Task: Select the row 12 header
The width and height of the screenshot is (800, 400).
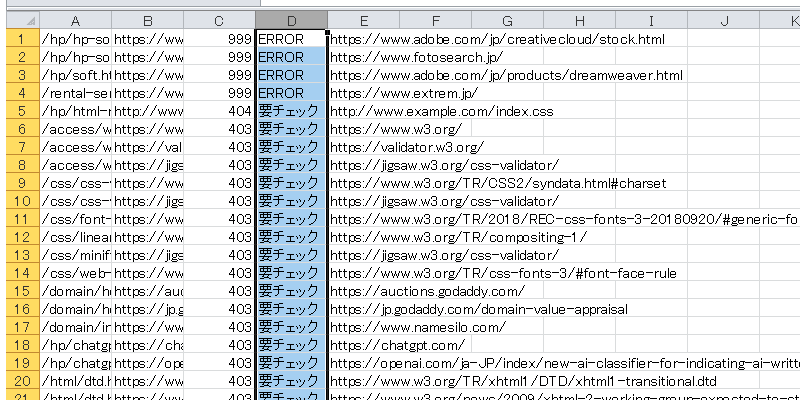Action: click(20, 237)
